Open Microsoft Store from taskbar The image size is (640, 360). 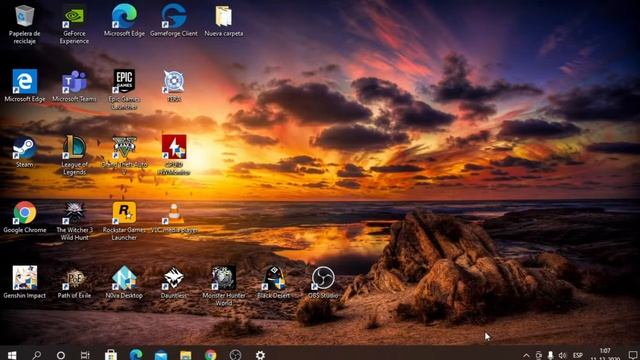coord(111,355)
